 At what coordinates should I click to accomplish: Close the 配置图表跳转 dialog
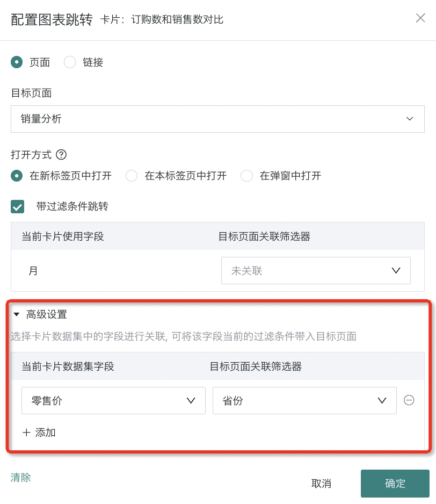(420, 18)
